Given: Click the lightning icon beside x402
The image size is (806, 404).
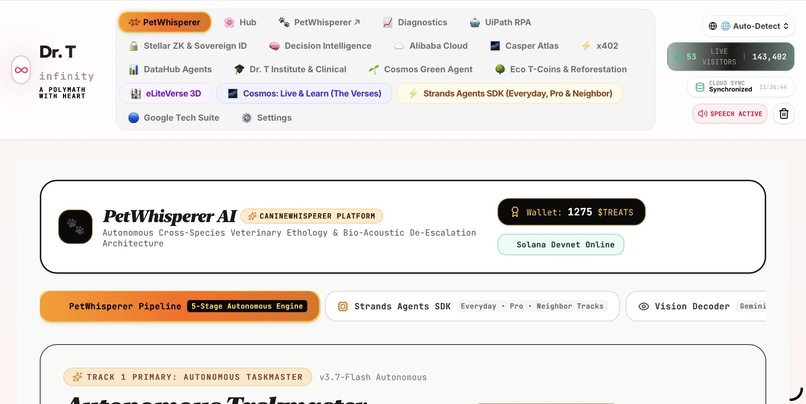Looking at the screenshot, I should pos(586,46).
